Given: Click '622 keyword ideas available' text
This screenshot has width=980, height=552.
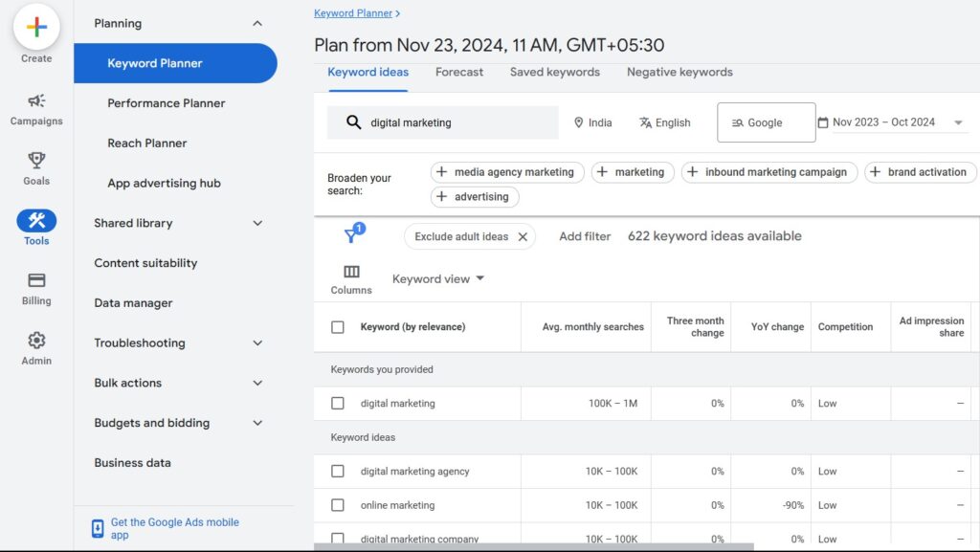Looking at the screenshot, I should click(x=714, y=236).
